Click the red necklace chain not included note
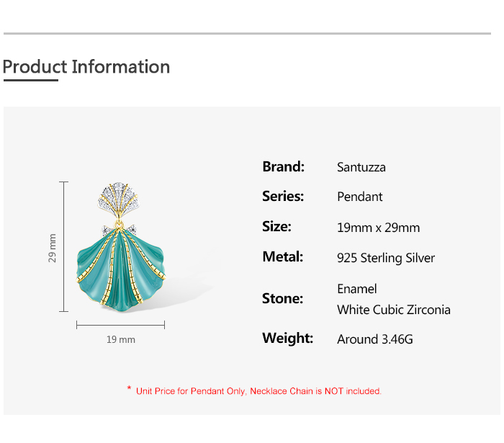Image resolution: width=504 pixels, height=443 pixels. click(255, 391)
